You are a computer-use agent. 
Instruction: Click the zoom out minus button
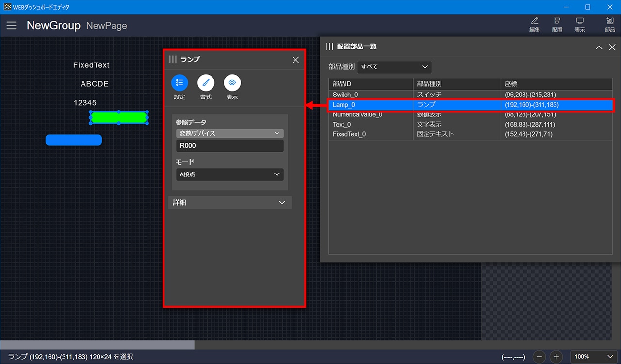click(x=539, y=357)
